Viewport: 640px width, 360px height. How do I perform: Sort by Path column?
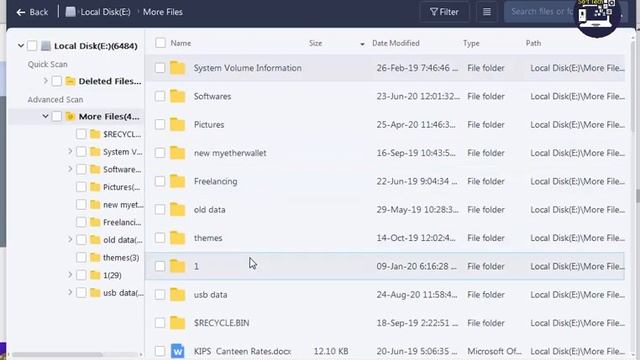533,43
